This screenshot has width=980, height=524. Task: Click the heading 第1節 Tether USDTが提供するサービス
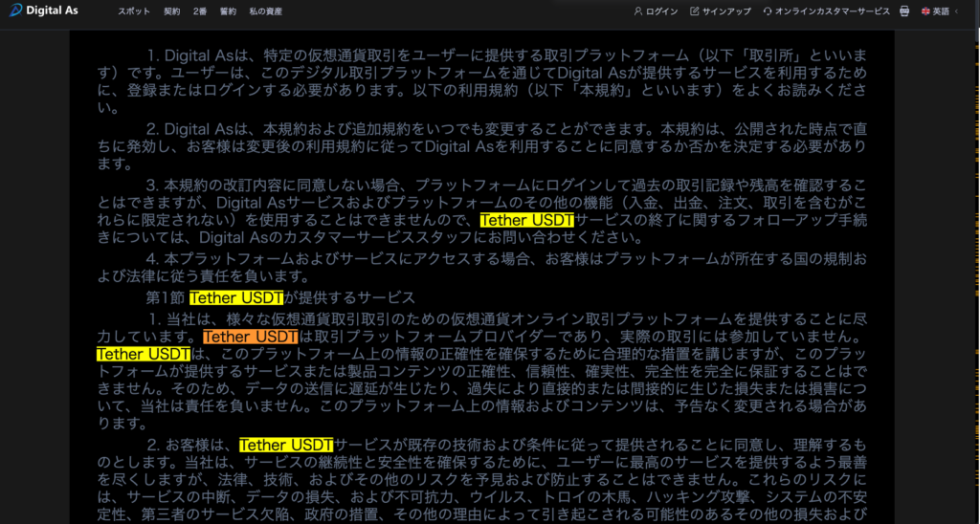[280, 297]
